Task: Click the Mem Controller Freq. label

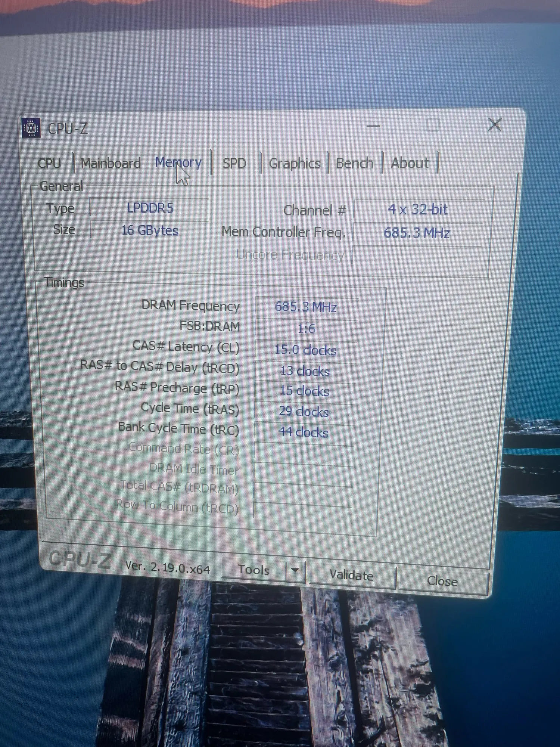Action: (283, 232)
